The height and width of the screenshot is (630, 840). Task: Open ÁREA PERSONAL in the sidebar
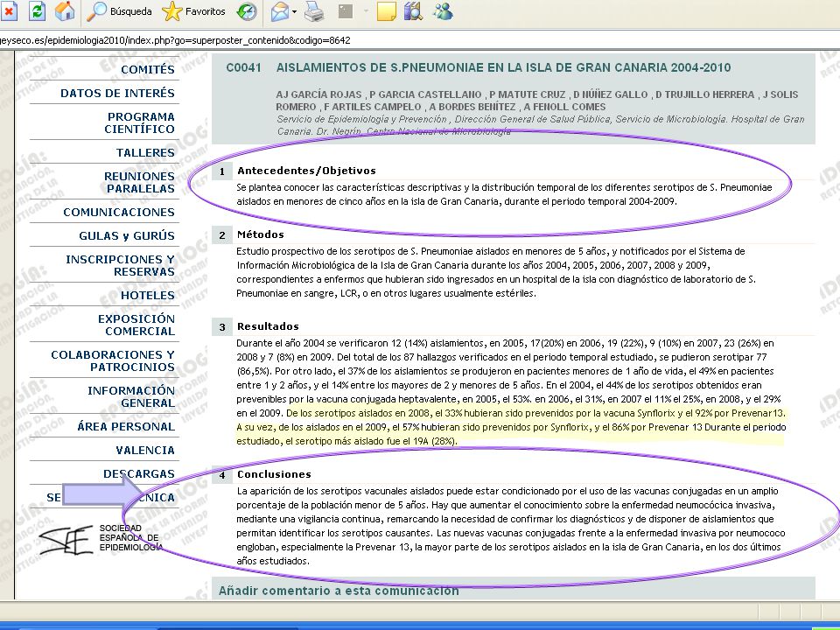126,426
